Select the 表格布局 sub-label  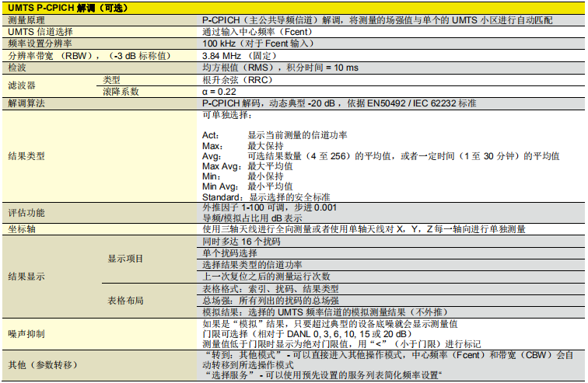125,300
